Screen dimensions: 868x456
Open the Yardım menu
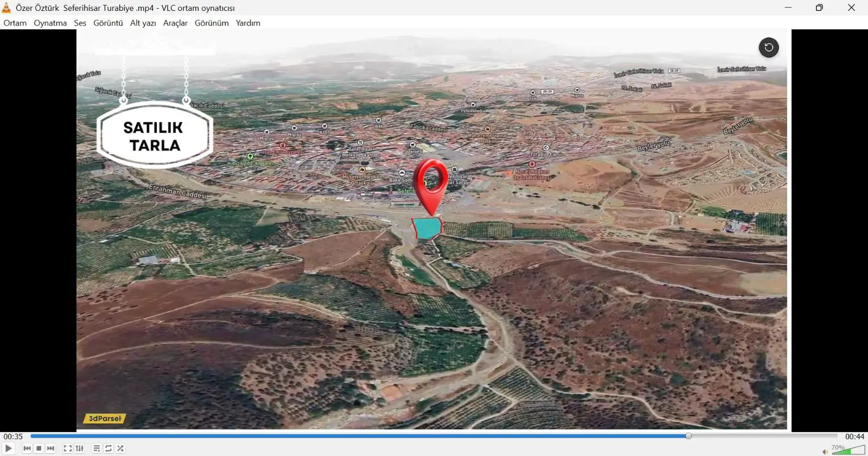tap(248, 23)
